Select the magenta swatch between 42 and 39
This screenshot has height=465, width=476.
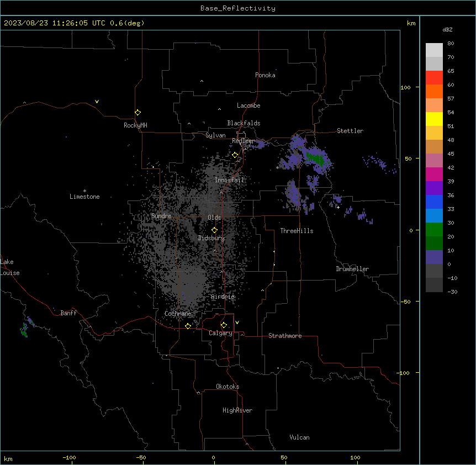[x=434, y=174]
